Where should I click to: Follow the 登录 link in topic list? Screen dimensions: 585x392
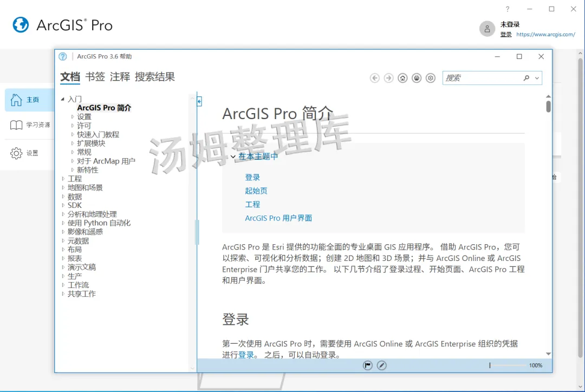click(x=252, y=178)
